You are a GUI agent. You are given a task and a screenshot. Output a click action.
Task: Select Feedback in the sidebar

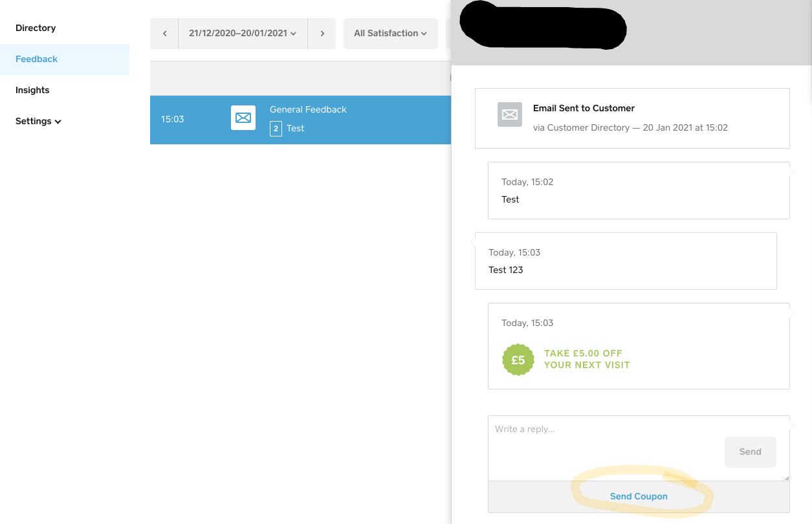pyautogui.click(x=37, y=59)
